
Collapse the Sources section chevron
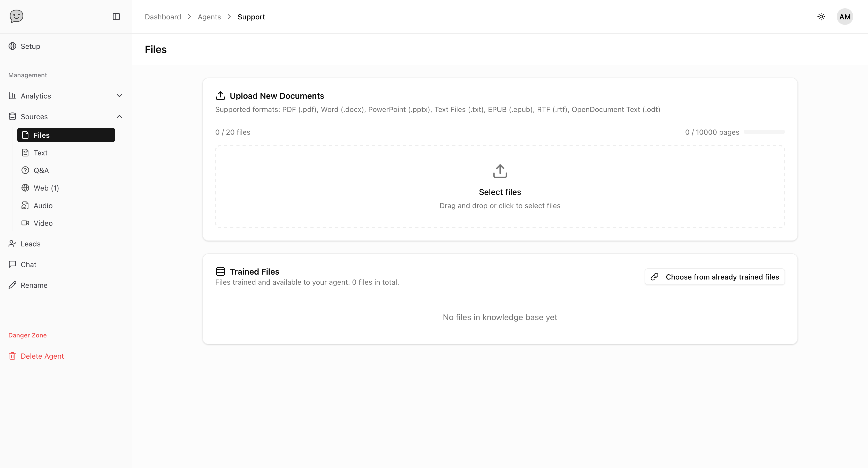[119, 116]
